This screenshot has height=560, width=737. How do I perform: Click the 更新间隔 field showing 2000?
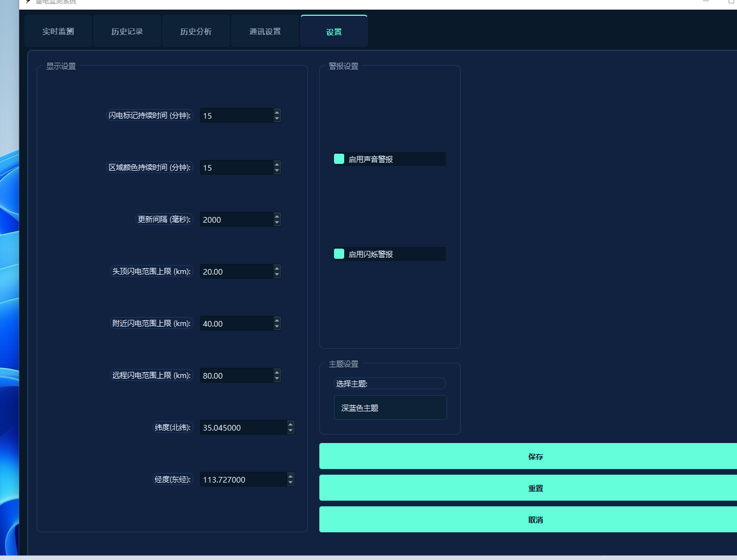pyautogui.click(x=236, y=219)
